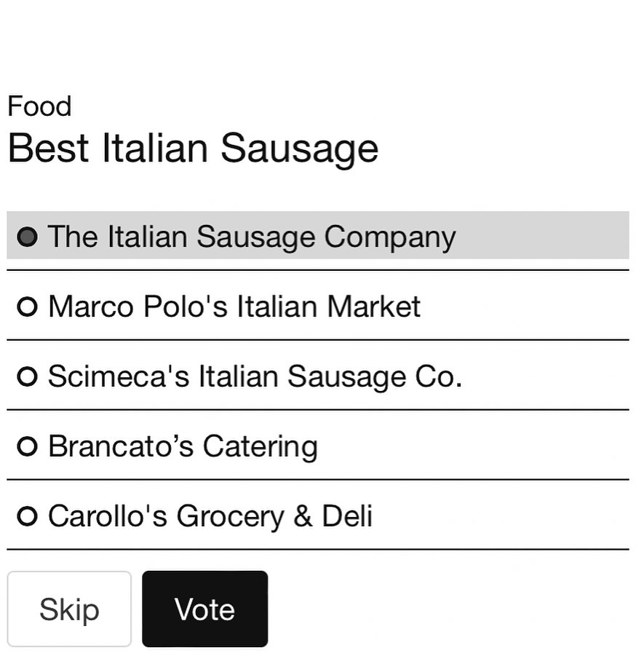636x672 pixels.
Task: Submit your choice with the Vote button
Action: pyautogui.click(x=205, y=609)
